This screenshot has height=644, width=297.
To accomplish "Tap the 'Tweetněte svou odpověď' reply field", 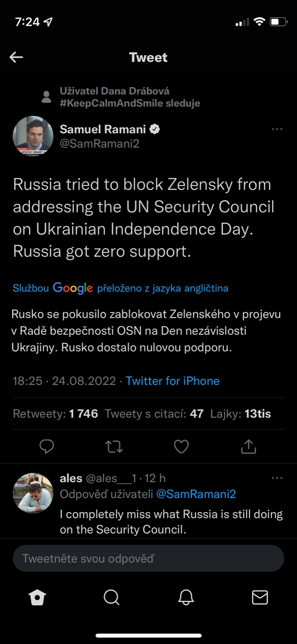I will pos(148,558).
